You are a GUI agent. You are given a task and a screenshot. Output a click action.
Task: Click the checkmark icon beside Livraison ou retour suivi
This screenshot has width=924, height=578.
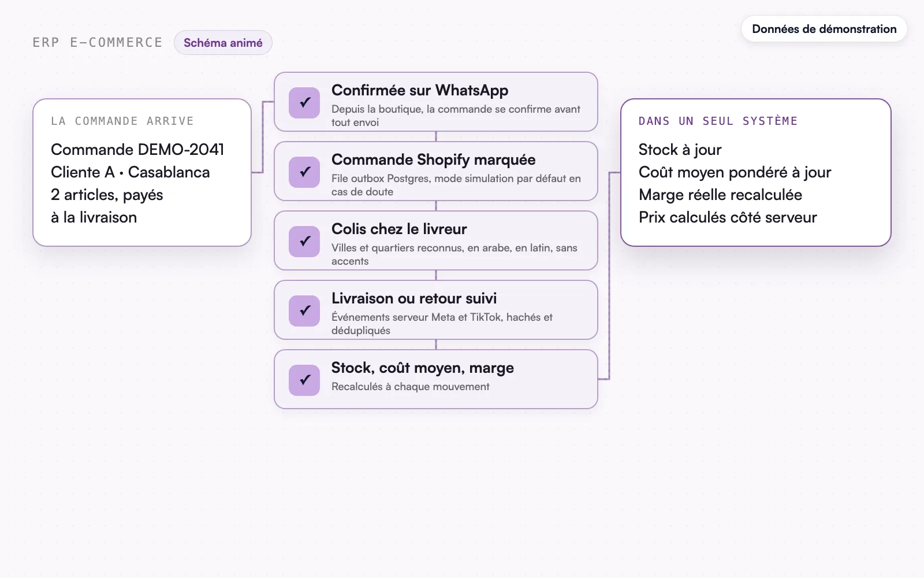pos(304,310)
